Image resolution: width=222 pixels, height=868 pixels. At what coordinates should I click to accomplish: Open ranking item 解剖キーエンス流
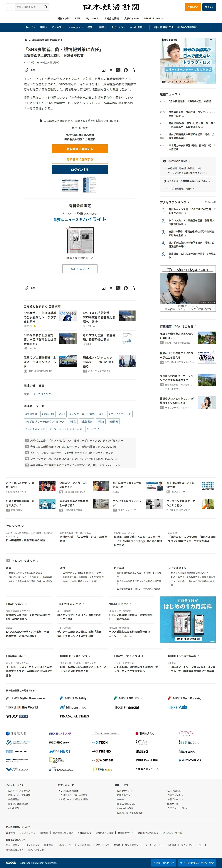(x=192, y=211)
